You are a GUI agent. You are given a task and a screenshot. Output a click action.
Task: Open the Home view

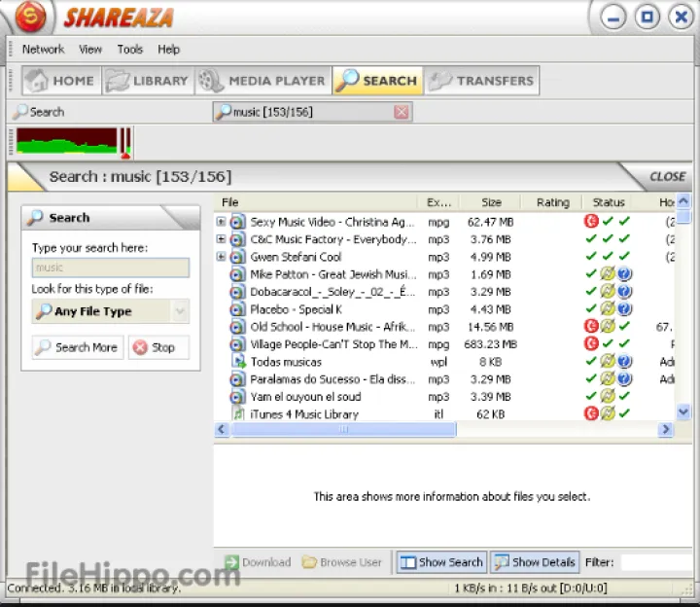(59, 81)
